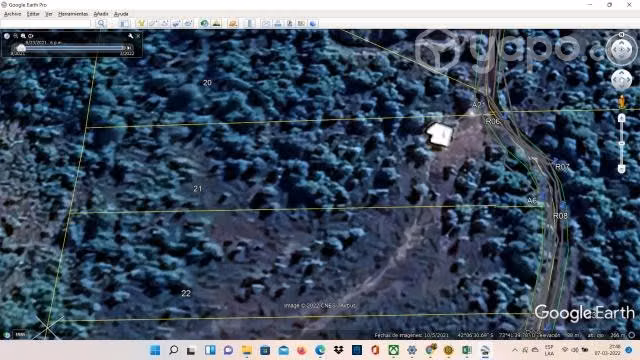The width and height of the screenshot is (640, 360).
Task: Toggle historical imagery clock in toolbar
Action: coord(204,23)
